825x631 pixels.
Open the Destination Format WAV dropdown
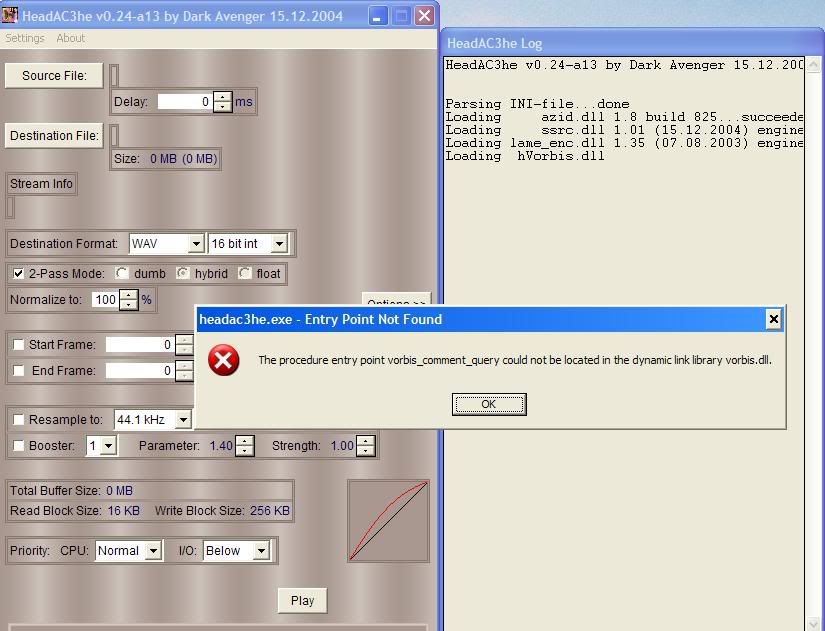196,243
